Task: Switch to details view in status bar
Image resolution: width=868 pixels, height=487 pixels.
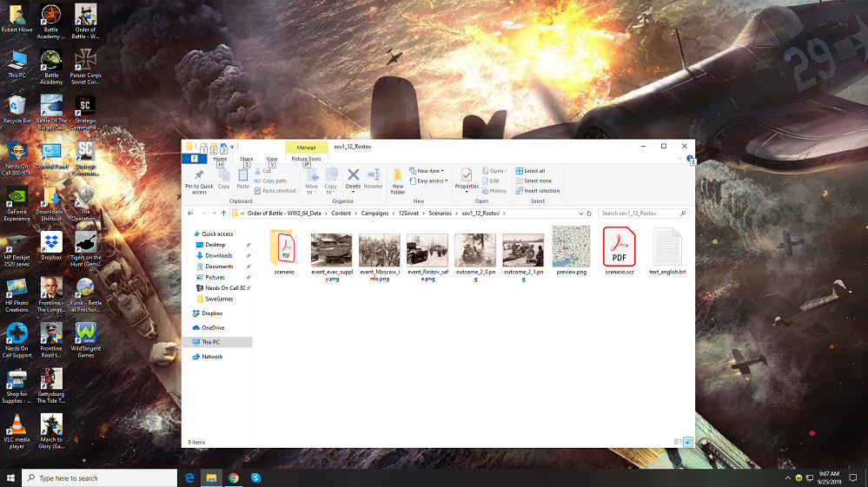Action: point(678,442)
